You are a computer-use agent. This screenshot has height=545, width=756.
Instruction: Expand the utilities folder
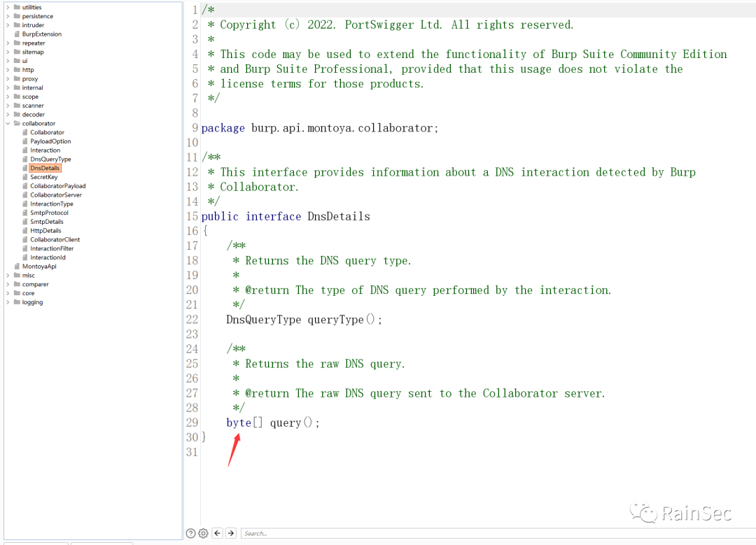(x=8, y=7)
